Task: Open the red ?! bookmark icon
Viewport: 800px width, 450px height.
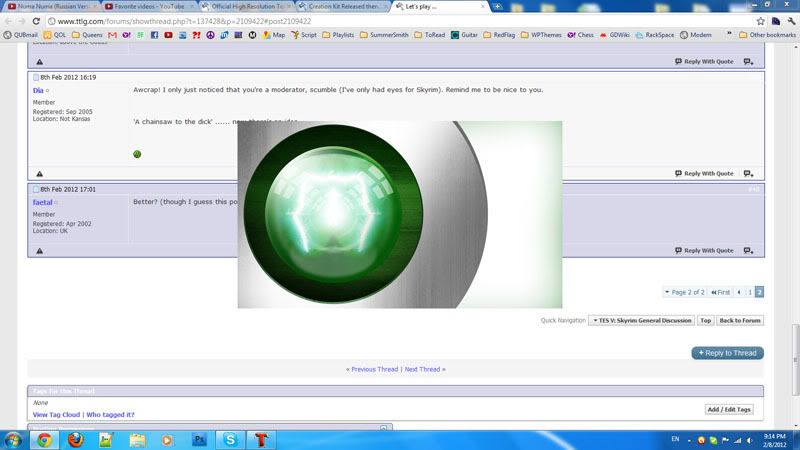Action: [x=196, y=35]
